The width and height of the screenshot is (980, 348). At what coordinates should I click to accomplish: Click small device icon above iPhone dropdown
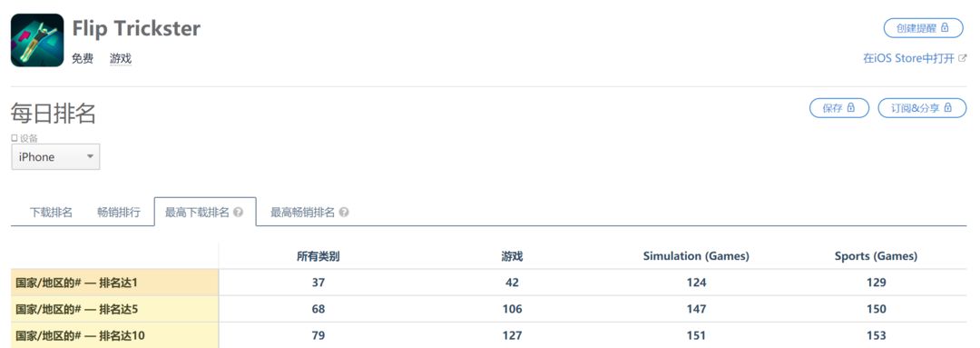15,138
